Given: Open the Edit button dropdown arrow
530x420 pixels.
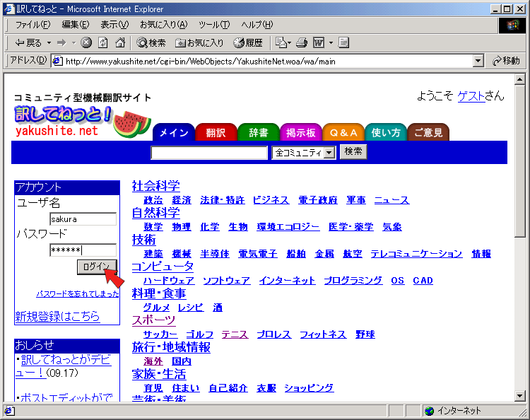Looking at the screenshot, I should [331, 42].
